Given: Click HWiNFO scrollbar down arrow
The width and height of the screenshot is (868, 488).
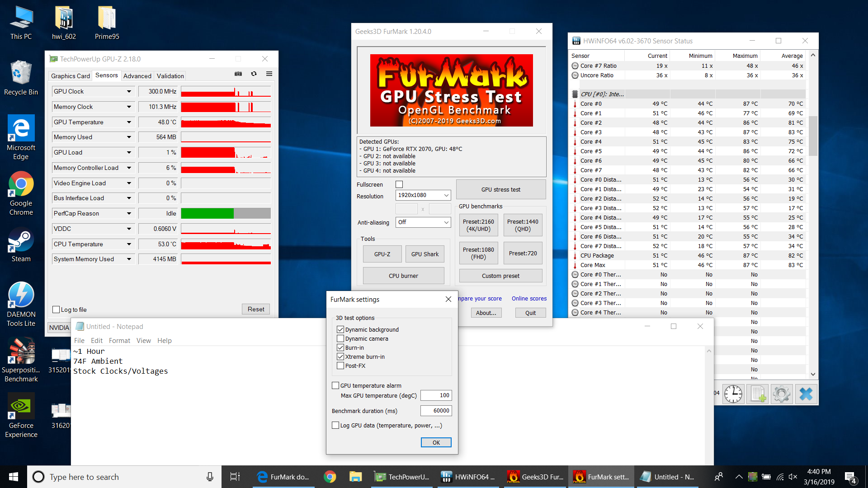Looking at the screenshot, I should click(x=813, y=374).
